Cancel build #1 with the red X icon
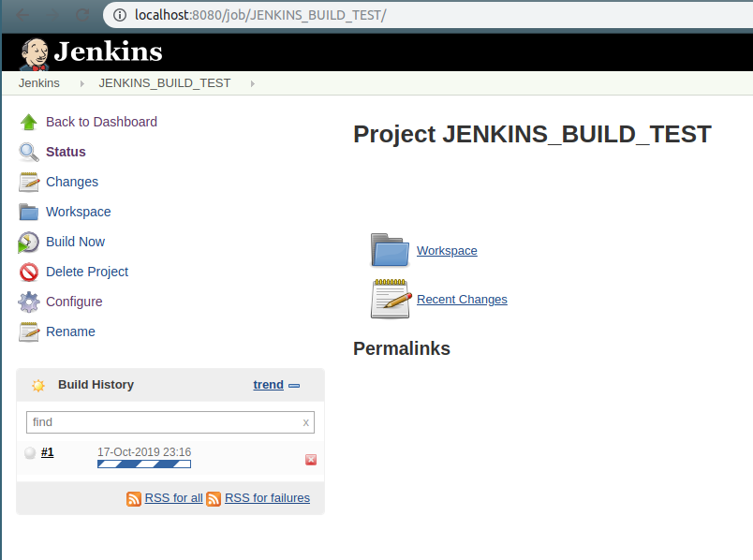Screen dimensions: 753x560 coord(311,460)
